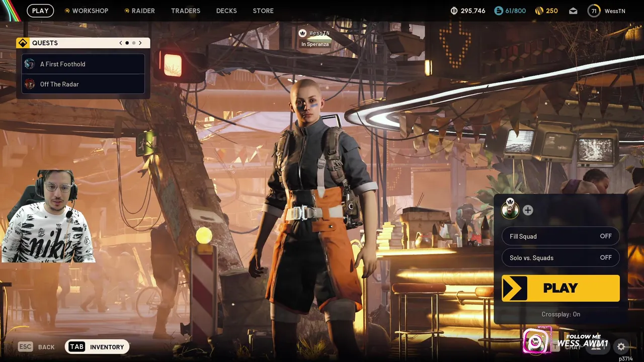Viewport: 644px width, 362px height.
Task: Select the PLAY tab in top navigation
Action: [40, 11]
